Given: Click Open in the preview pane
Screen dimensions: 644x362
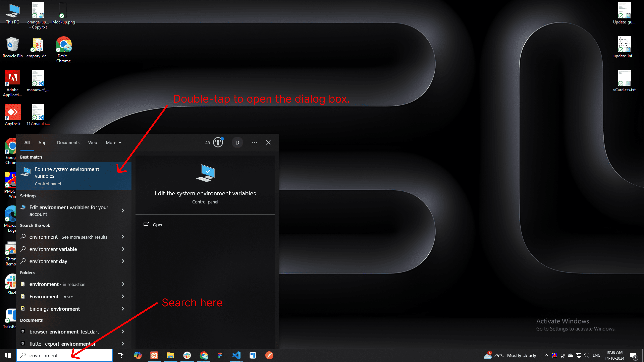Looking at the screenshot, I should tap(158, 225).
